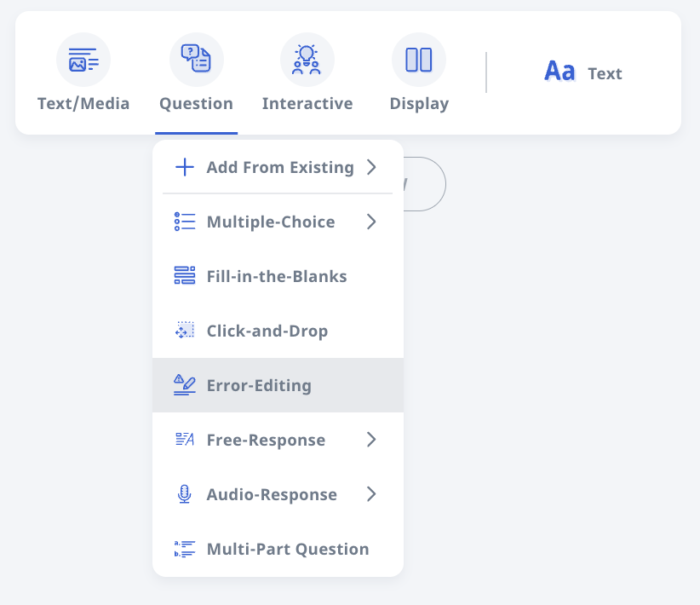Viewport: 700px width, 605px height.
Task: Select the Fill-in-the-Blanks text label
Action: [x=277, y=276]
